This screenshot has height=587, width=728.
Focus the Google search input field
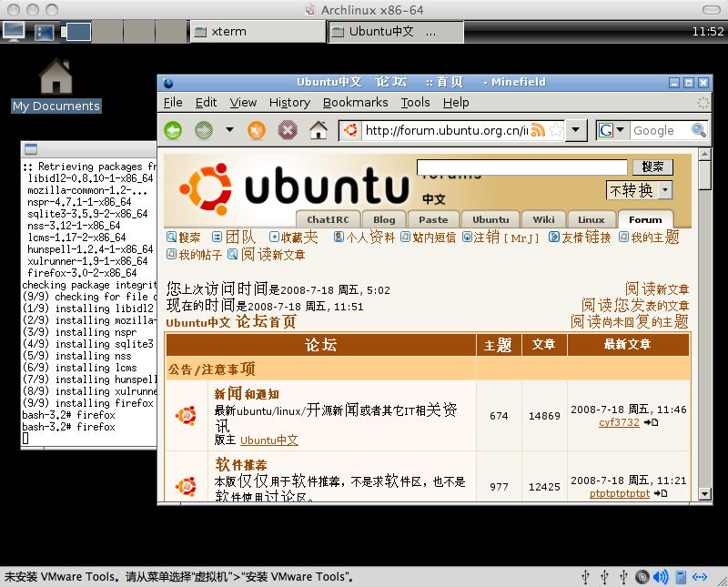662,130
